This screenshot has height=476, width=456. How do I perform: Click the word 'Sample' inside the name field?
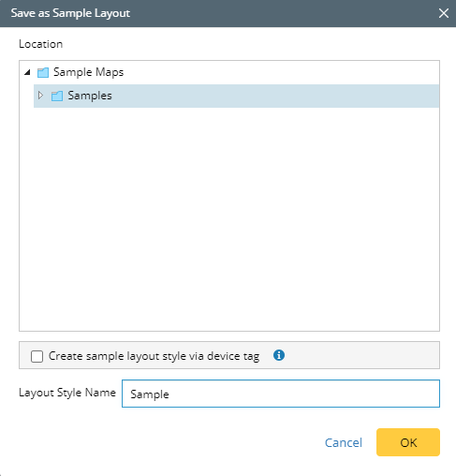(150, 394)
